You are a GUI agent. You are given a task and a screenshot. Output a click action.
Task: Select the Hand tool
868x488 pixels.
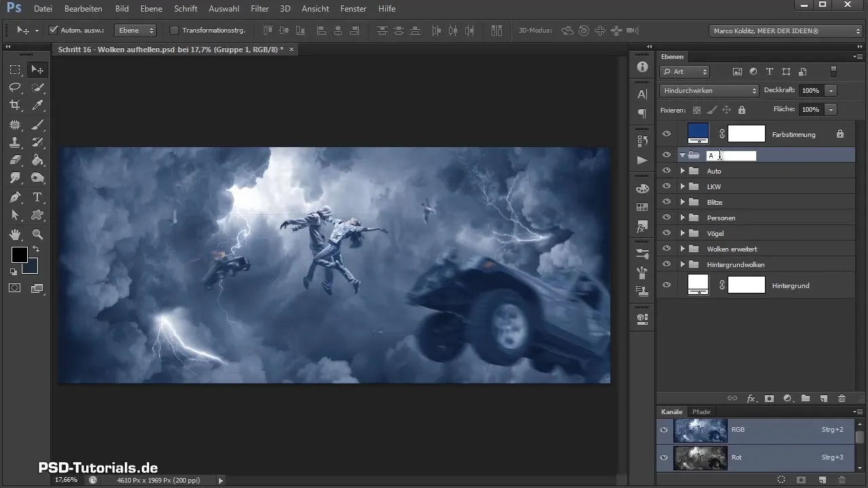pos(15,235)
